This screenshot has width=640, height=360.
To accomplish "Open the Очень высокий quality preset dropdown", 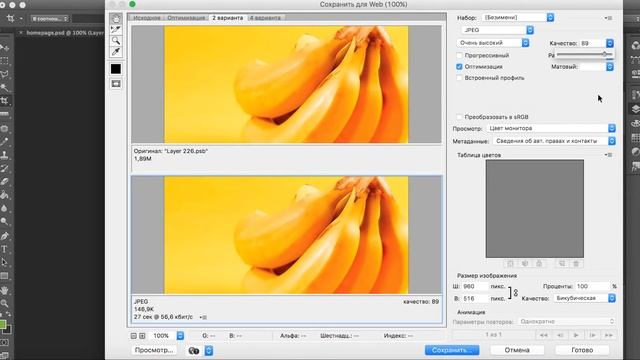I will (x=493, y=43).
